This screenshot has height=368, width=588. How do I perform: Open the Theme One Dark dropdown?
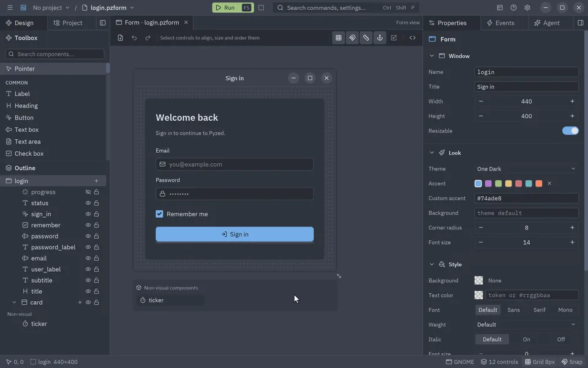pos(526,169)
